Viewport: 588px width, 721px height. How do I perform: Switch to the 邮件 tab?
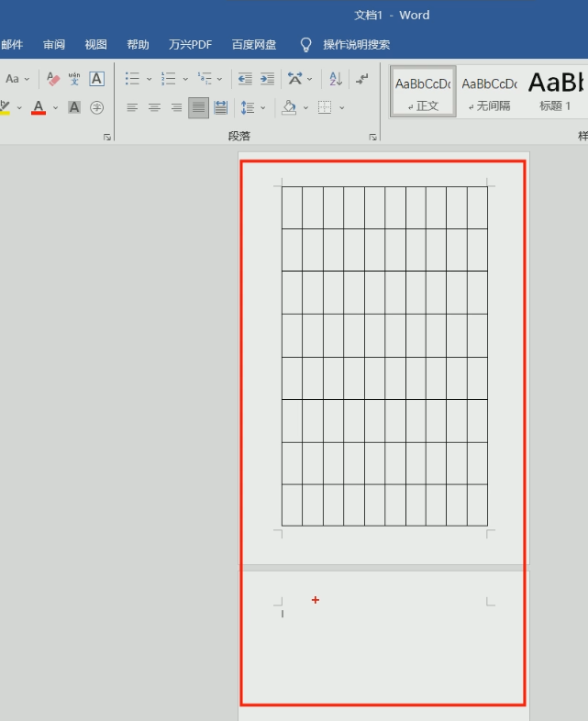(x=12, y=45)
